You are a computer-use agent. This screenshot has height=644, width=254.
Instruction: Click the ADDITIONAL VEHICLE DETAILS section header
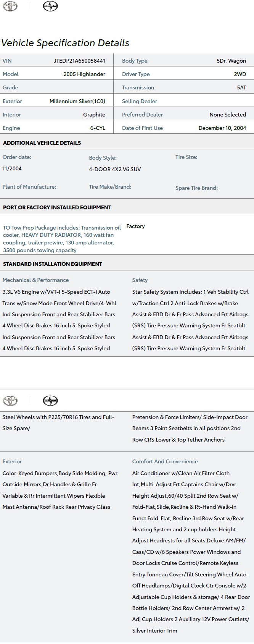pos(42,143)
